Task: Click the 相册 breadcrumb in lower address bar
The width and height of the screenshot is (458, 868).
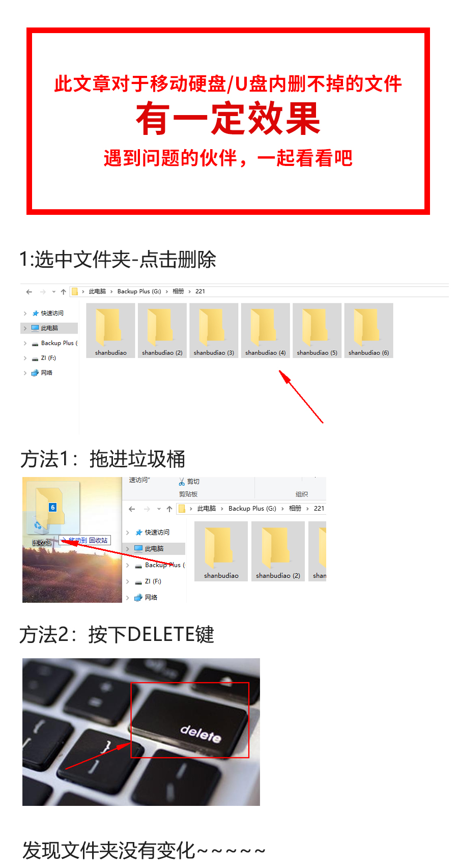Action: pos(295,509)
